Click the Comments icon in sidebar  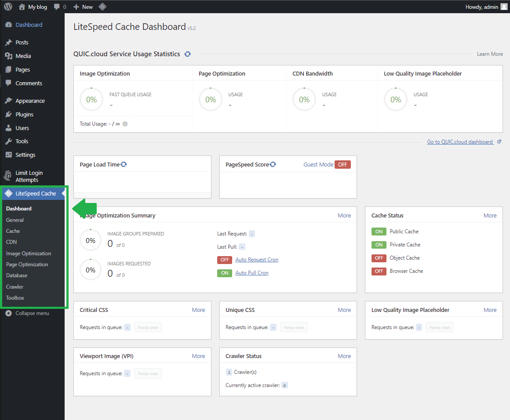point(9,83)
